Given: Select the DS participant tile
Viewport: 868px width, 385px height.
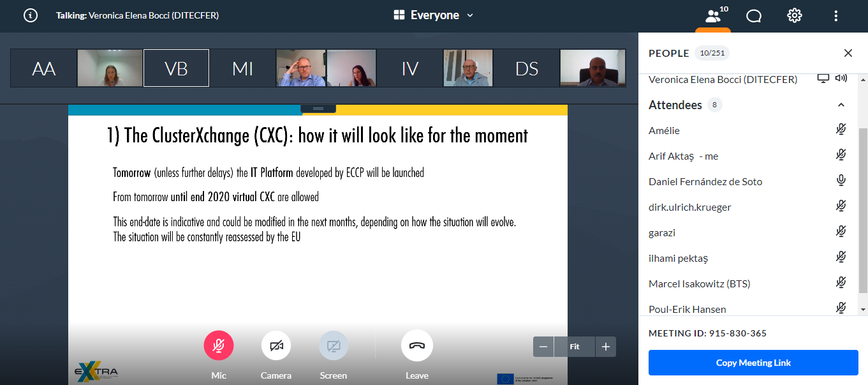Looking at the screenshot, I should (527, 68).
